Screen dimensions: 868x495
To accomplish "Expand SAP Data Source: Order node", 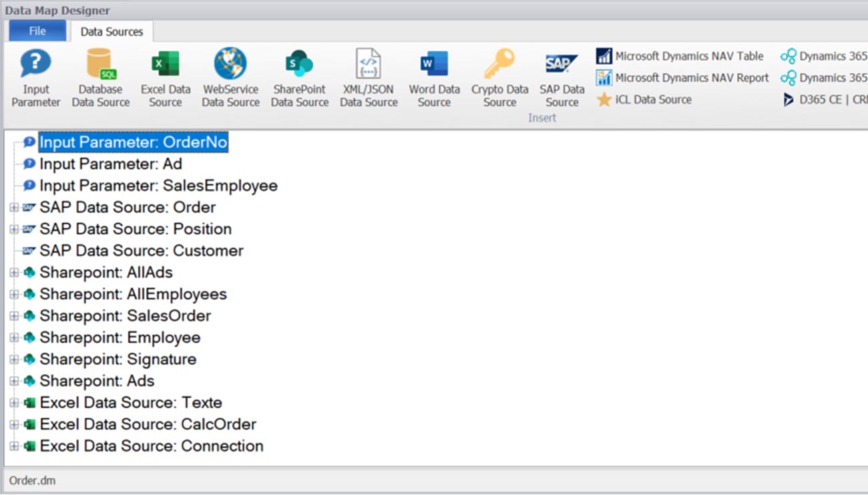I will pyautogui.click(x=14, y=208).
